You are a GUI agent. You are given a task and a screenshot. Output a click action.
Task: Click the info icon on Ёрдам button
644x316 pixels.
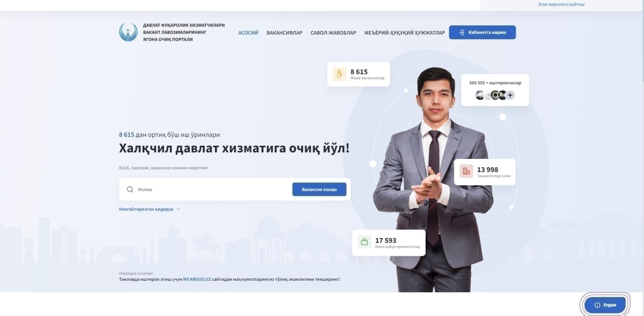pyautogui.click(x=597, y=305)
